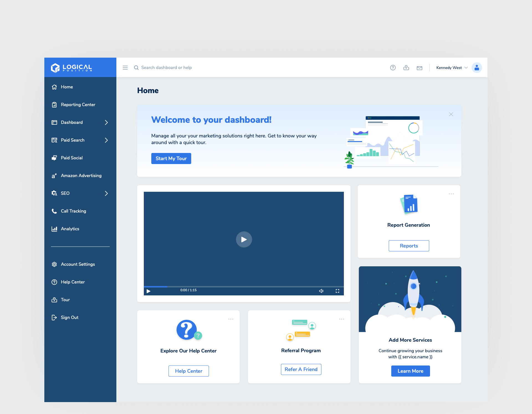Open the Kennedy West account dropdown
Image resolution: width=532 pixels, height=414 pixels.
[x=452, y=68]
